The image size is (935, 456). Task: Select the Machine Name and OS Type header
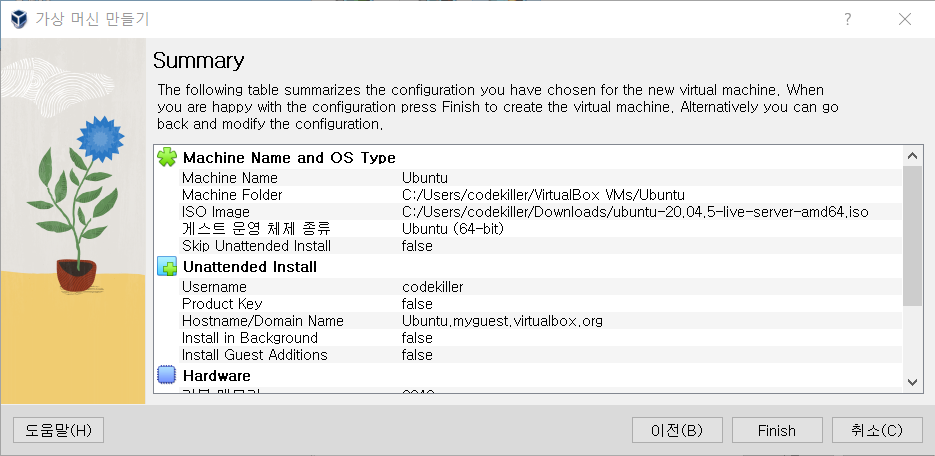click(289, 158)
